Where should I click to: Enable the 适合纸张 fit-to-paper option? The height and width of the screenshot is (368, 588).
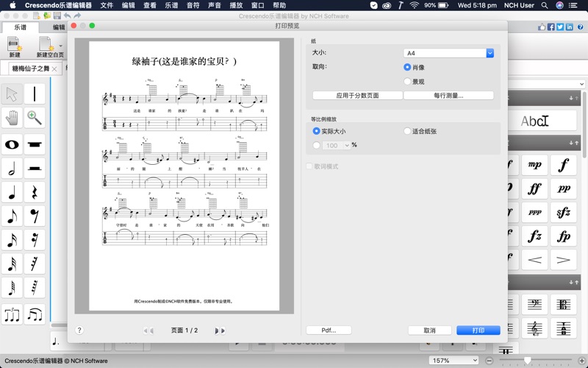pyautogui.click(x=407, y=132)
